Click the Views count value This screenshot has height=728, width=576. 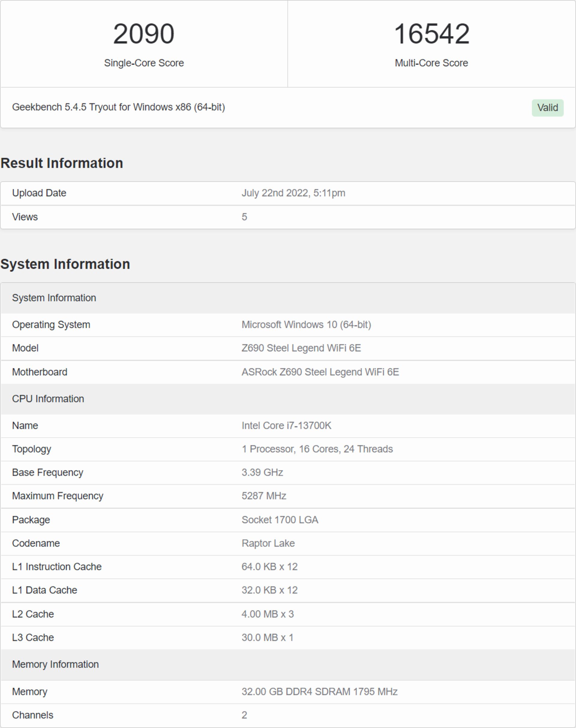pos(244,217)
